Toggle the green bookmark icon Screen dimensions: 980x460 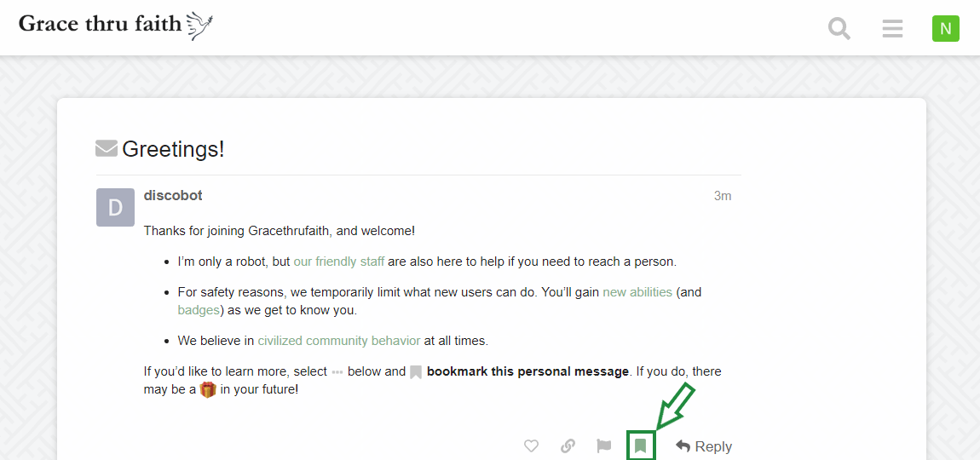(640, 446)
